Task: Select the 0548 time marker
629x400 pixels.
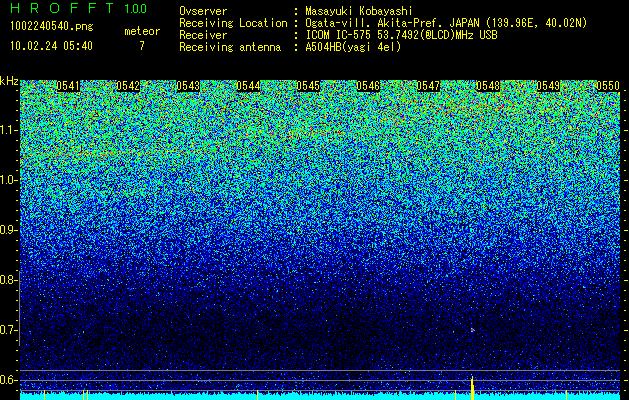Action: tap(488, 86)
